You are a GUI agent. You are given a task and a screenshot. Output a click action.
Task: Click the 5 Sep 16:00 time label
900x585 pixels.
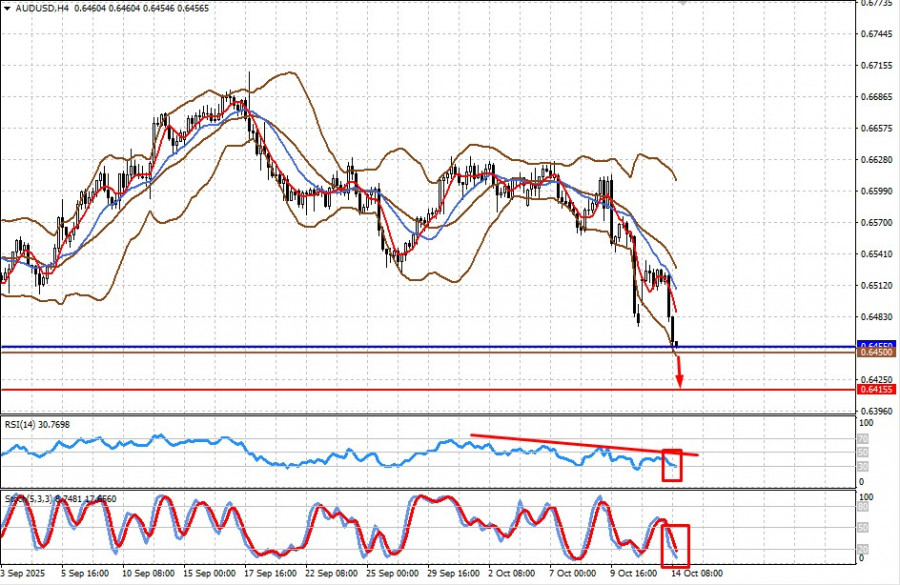85,573
